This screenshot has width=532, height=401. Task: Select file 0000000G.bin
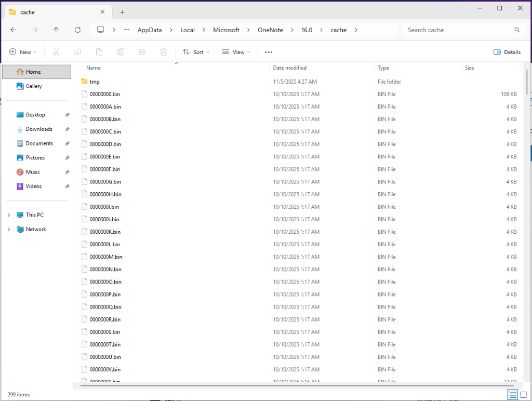click(x=105, y=182)
